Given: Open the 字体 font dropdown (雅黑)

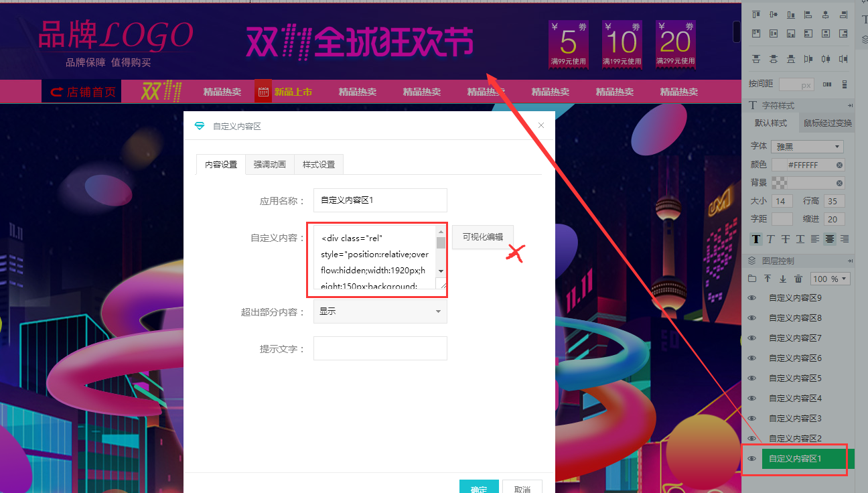Looking at the screenshot, I should pos(808,147).
